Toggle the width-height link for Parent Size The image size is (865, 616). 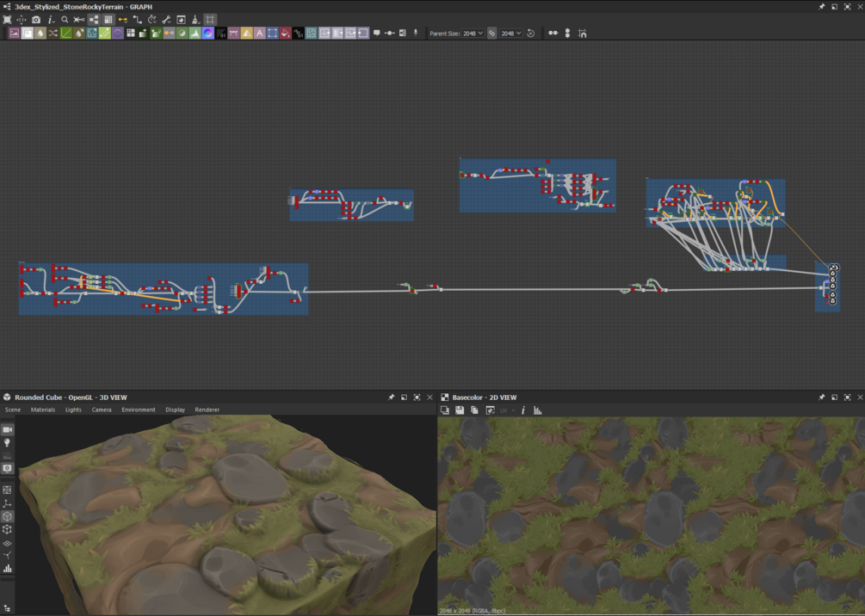click(x=491, y=33)
